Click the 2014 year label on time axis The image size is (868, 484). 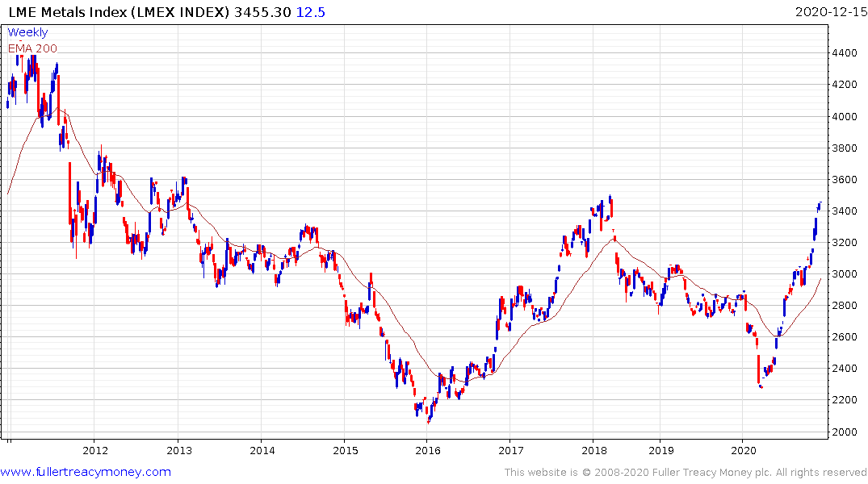tap(262, 450)
